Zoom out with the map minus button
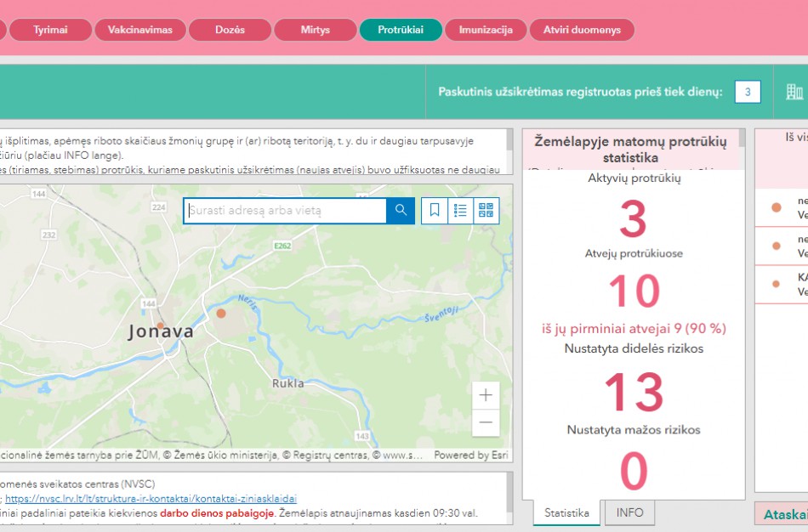The width and height of the screenshot is (808, 532). 486,422
